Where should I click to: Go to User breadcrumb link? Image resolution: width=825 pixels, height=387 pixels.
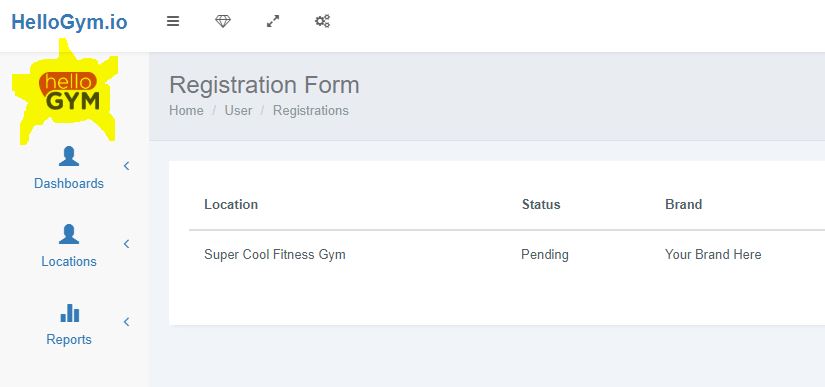[238, 111]
